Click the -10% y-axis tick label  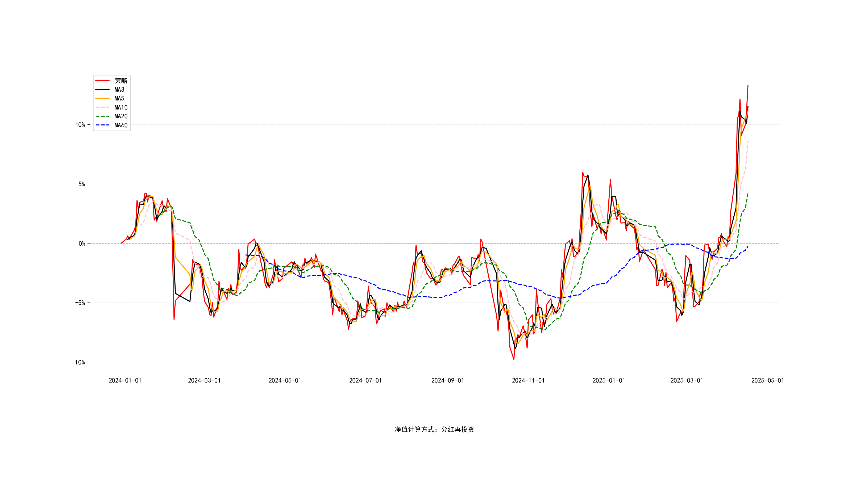(x=78, y=362)
